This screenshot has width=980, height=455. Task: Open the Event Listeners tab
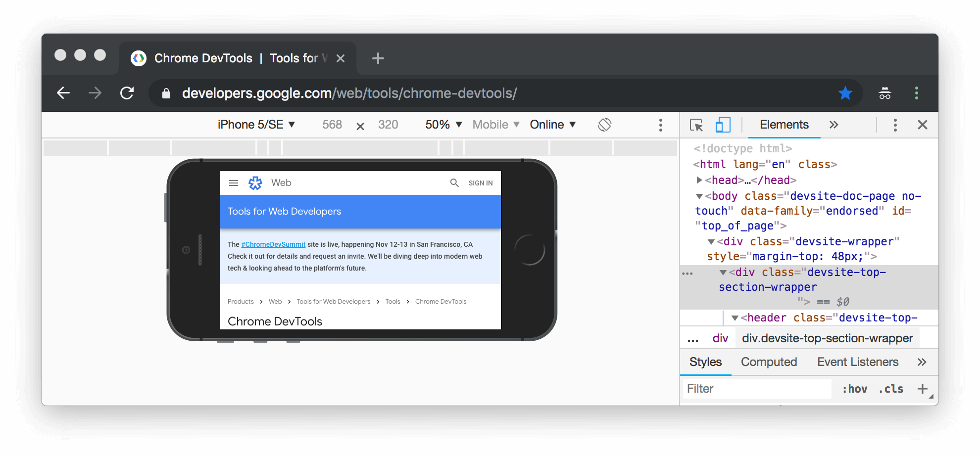(x=857, y=362)
